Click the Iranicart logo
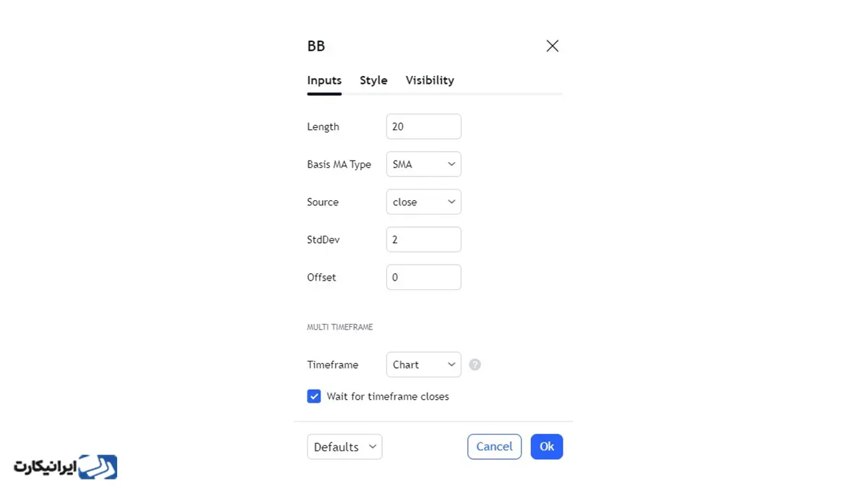868x488 pixels. tap(65, 467)
